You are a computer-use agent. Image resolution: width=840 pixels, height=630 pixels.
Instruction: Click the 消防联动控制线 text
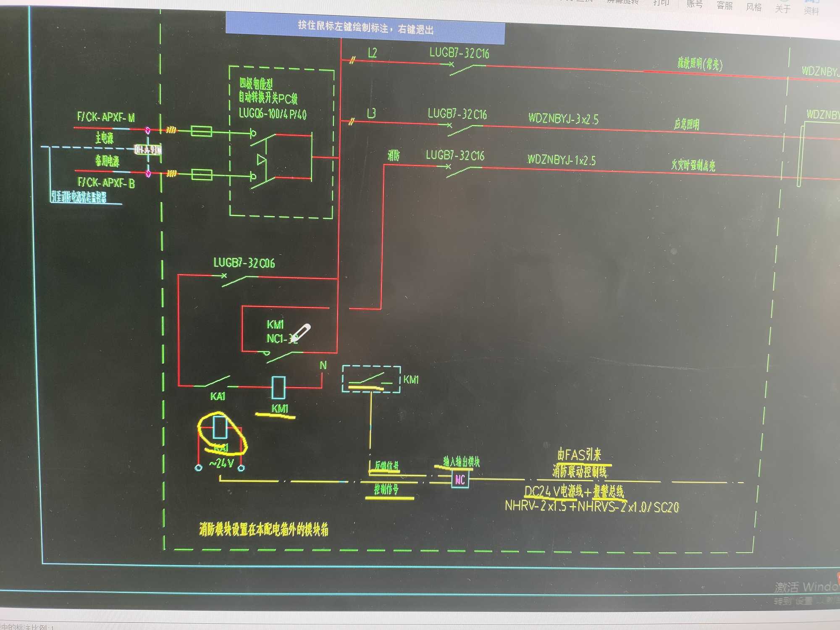580,471
